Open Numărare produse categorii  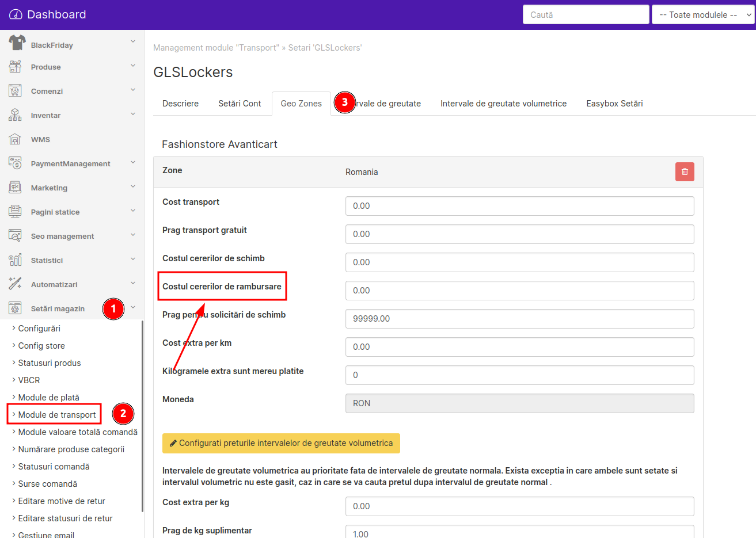pos(71,449)
